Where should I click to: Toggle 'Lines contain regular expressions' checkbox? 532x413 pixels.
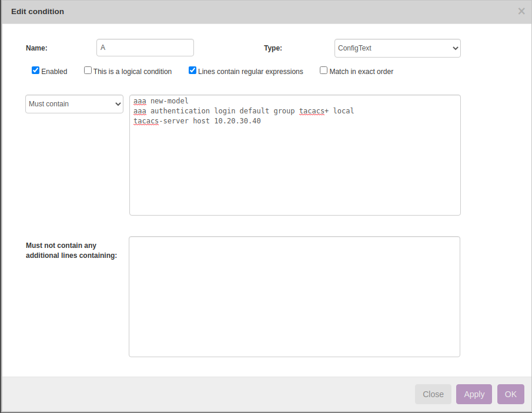pyautogui.click(x=192, y=70)
